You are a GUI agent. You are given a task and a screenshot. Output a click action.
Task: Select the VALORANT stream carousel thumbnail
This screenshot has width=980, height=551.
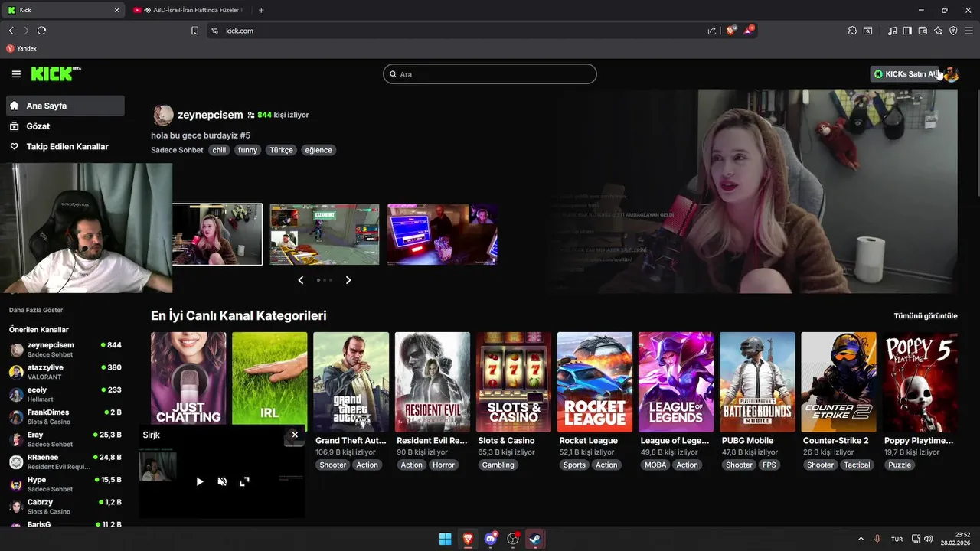(x=325, y=234)
